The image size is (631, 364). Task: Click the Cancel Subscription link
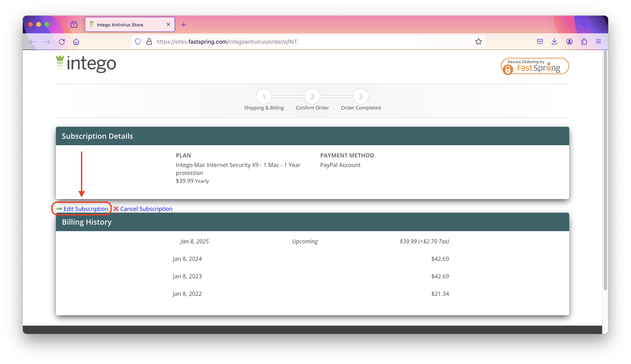point(146,209)
